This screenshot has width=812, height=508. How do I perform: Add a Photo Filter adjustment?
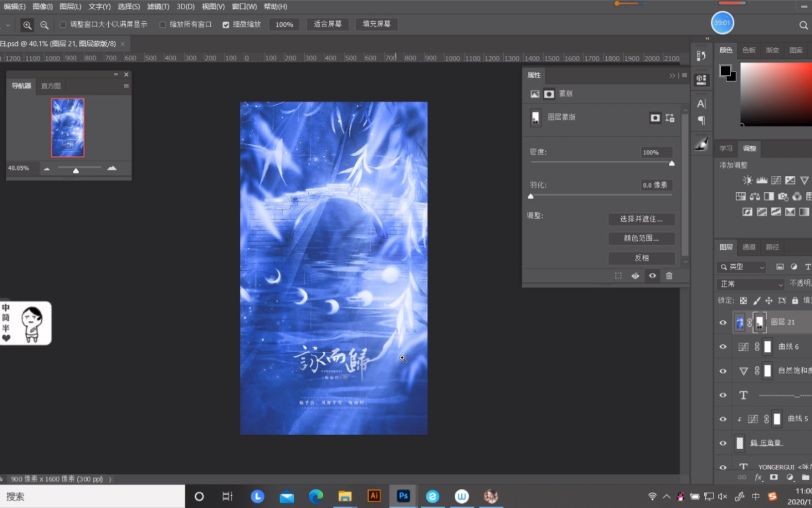[x=783, y=196]
